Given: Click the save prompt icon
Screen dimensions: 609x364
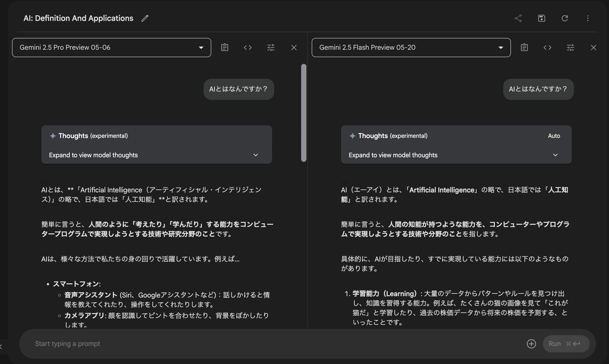Looking at the screenshot, I should (x=541, y=18).
